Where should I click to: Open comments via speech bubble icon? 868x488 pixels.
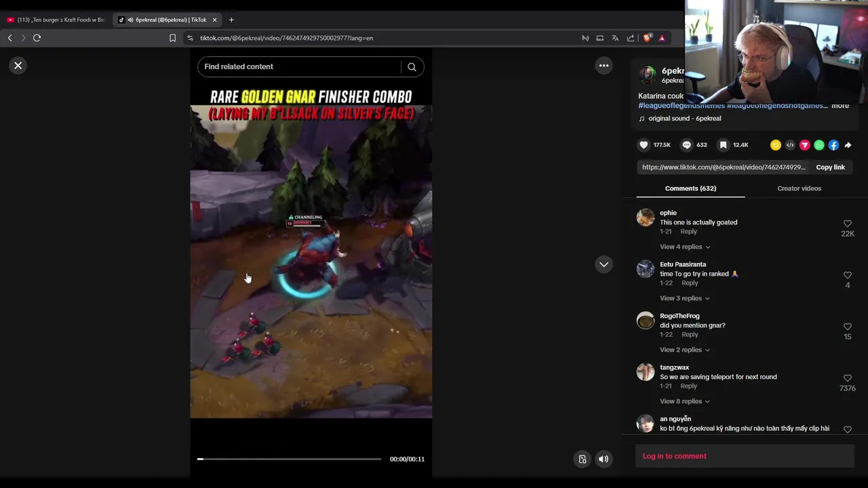(x=686, y=145)
